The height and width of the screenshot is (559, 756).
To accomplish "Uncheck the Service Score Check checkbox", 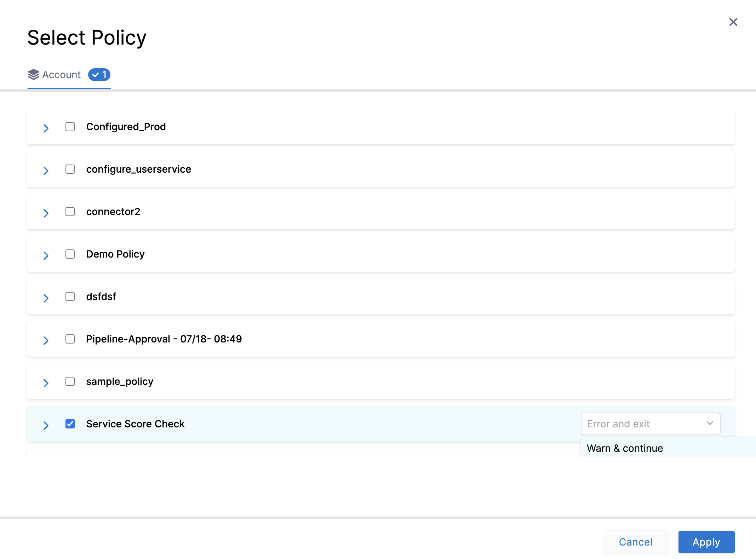I will [x=70, y=424].
